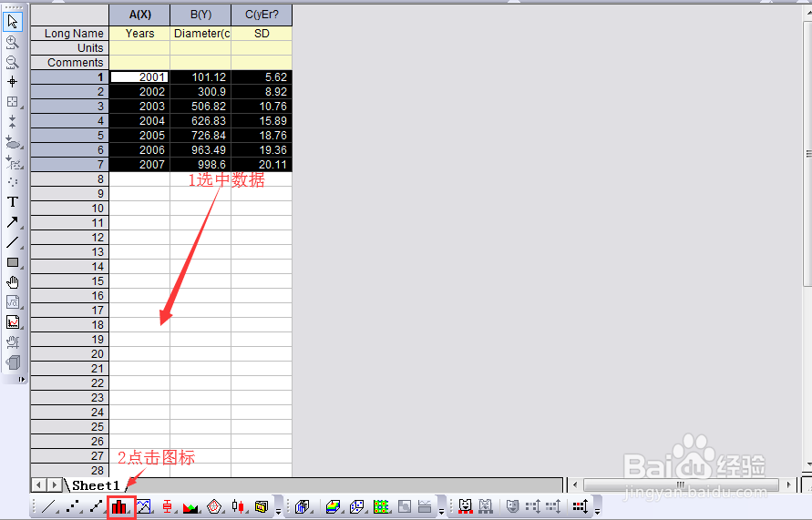Click the SD long name cell

click(x=262, y=34)
